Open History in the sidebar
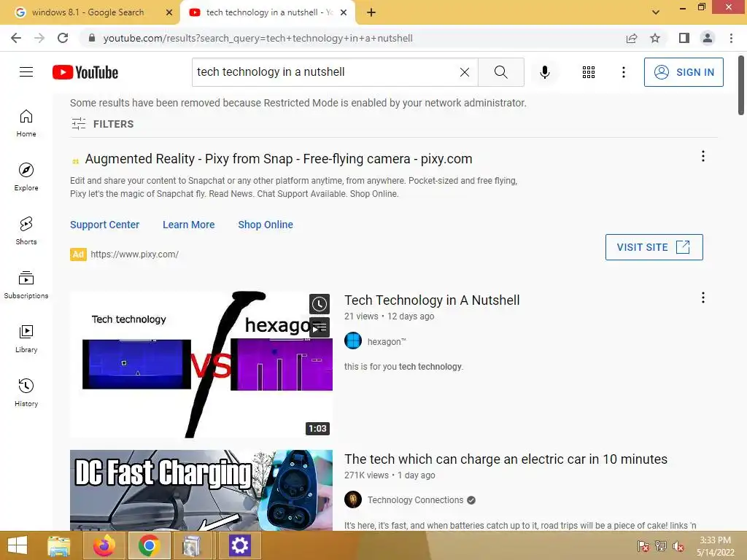Image resolution: width=747 pixels, height=560 pixels. click(26, 393)
